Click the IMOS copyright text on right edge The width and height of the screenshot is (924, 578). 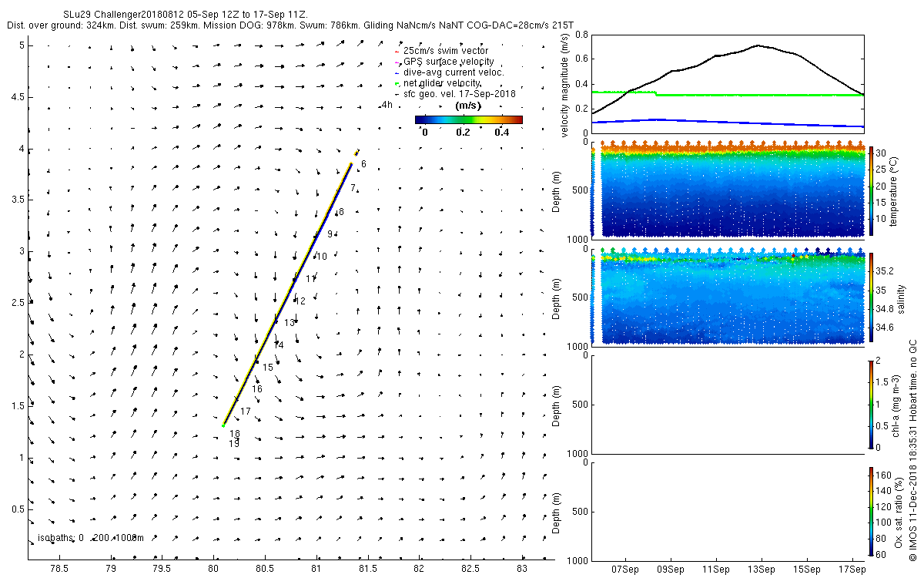(913, 451)
